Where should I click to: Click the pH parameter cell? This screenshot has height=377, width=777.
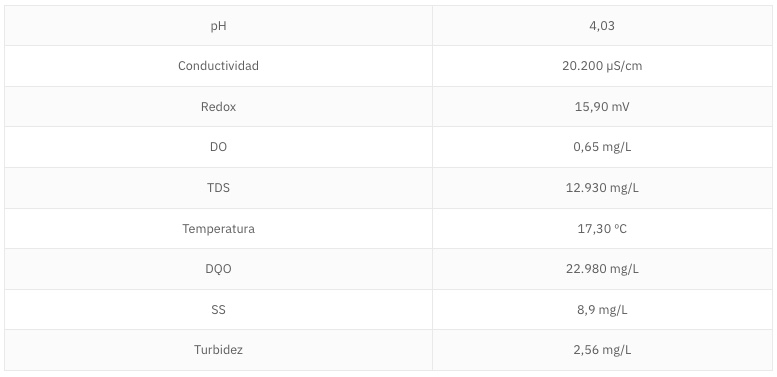tap(219, 26)
